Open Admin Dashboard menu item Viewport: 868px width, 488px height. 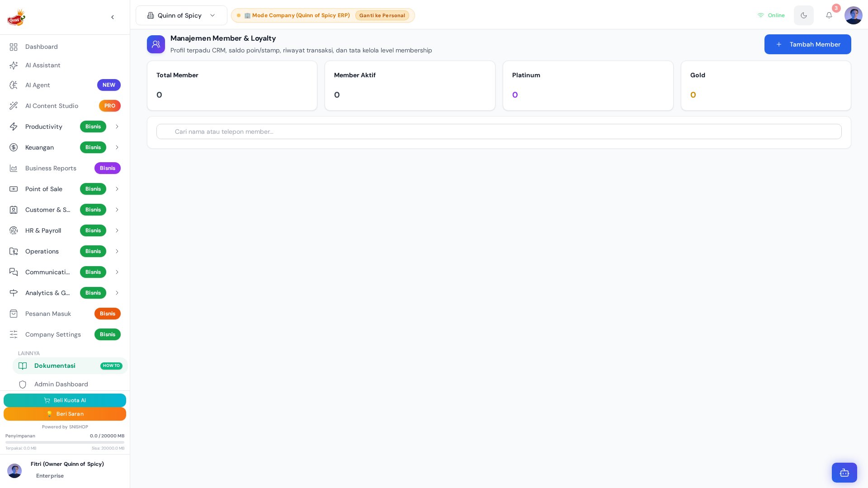click(x=70, y=385)
